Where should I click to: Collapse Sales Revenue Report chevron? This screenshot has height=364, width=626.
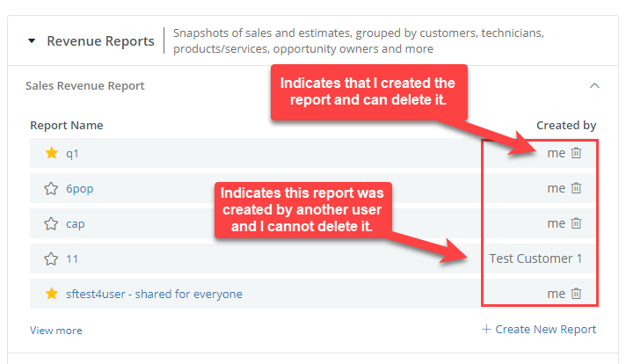[594, 85]
